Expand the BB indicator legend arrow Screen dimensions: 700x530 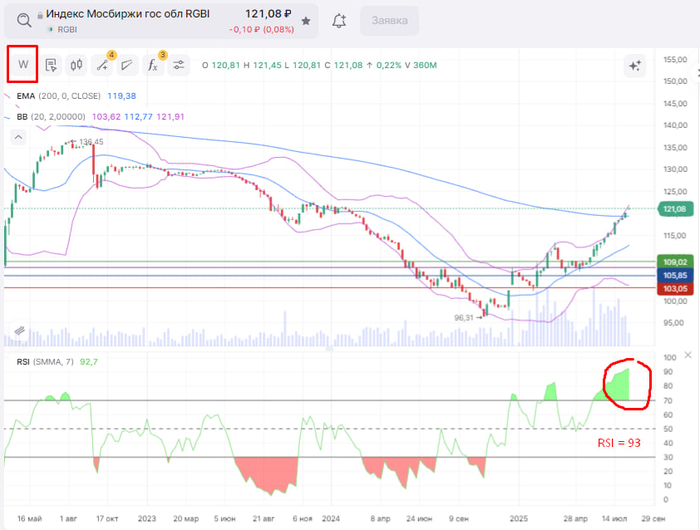pos(8,116)
